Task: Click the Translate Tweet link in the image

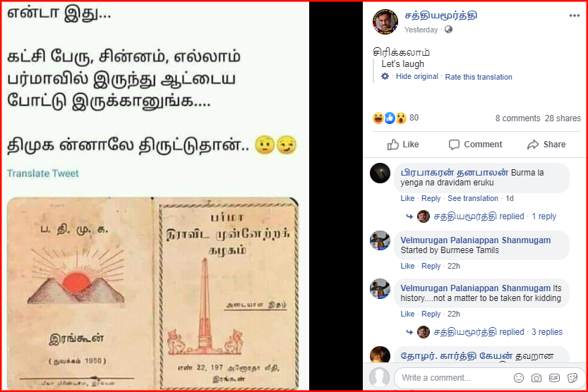Action: point(43,173)
